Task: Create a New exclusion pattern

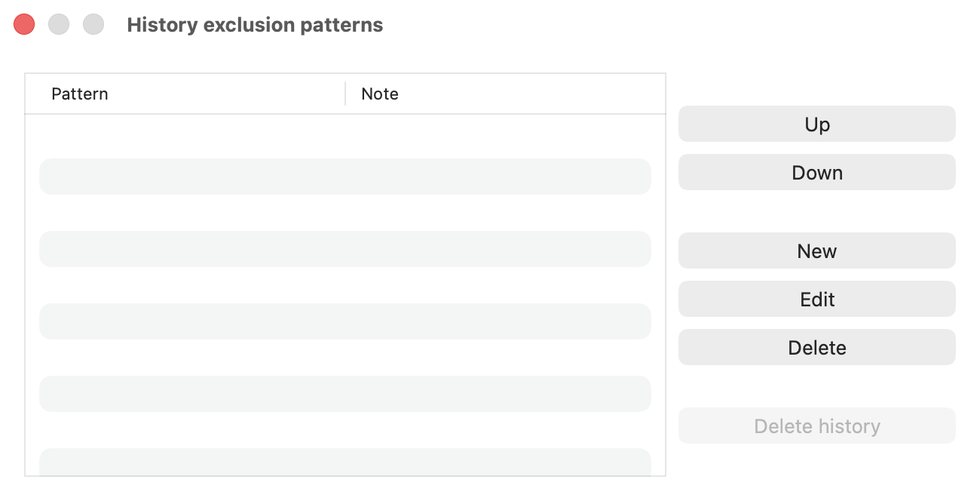Action: (x=816, y=250)
